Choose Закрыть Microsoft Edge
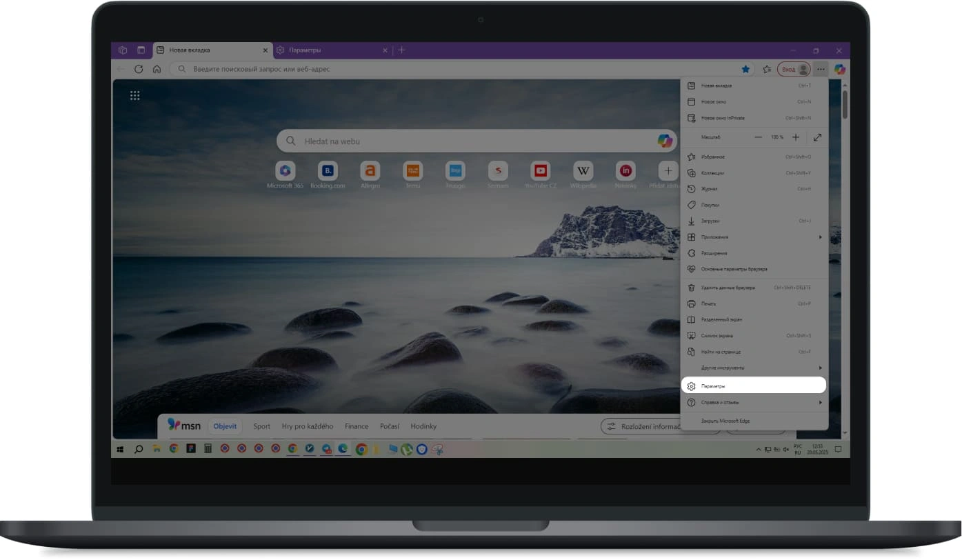 [753, 421]
